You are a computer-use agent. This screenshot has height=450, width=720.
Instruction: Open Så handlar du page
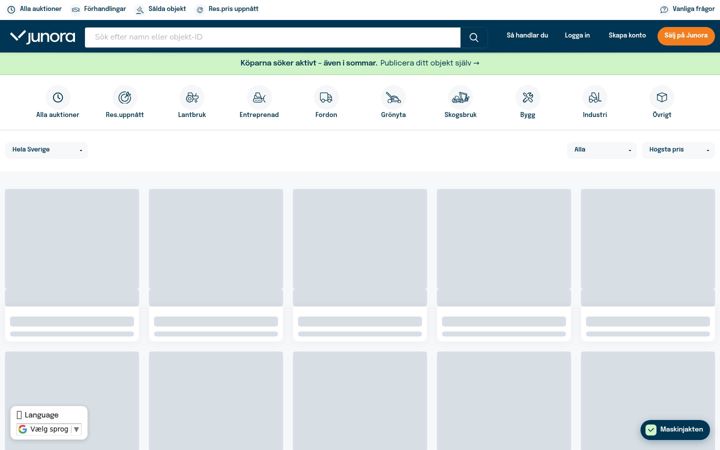(x=527, y=35)
